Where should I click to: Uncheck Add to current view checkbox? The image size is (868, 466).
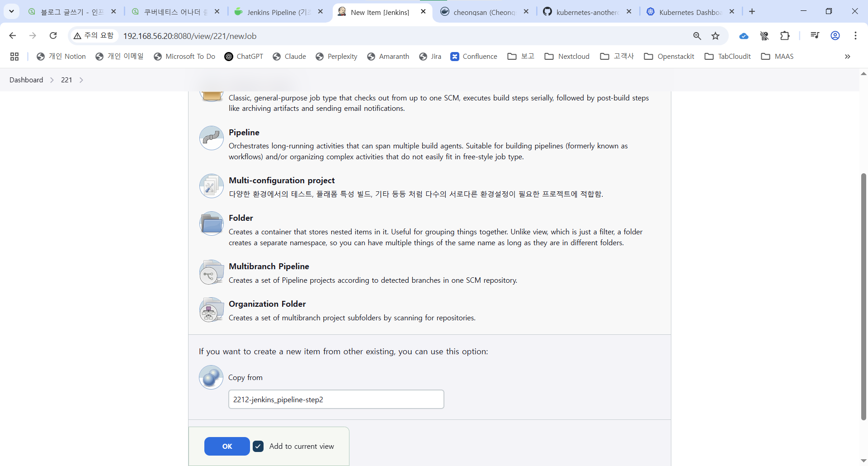(x=258, y=447)
